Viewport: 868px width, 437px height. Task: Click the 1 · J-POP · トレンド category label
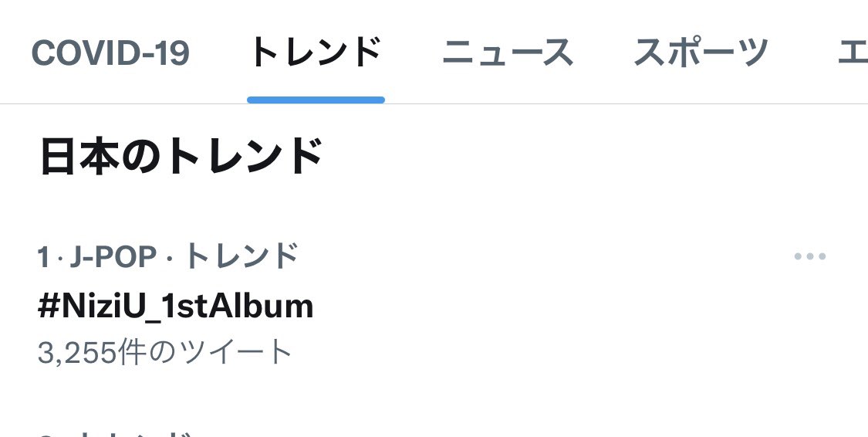pos(168,256)
